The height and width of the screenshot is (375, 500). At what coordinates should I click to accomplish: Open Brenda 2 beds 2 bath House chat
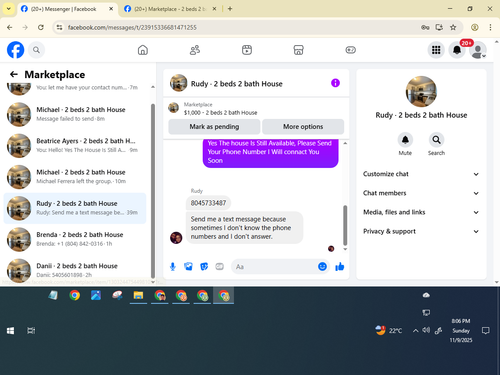(75, 239)
